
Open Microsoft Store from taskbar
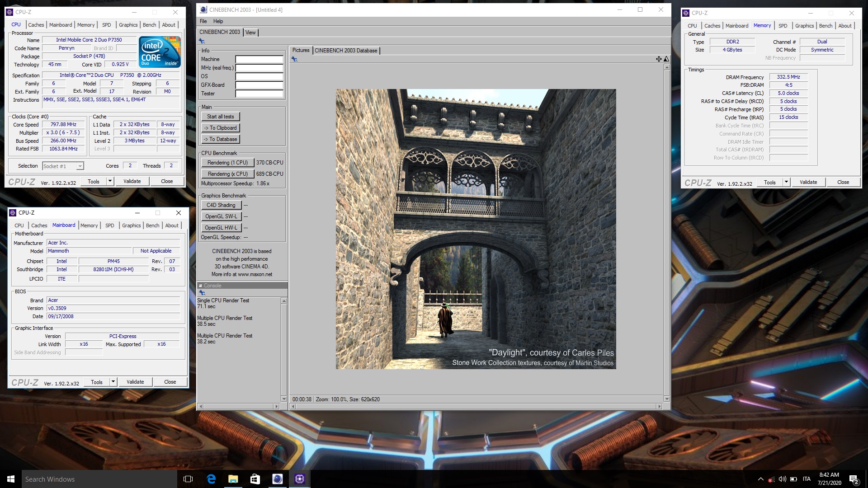(x=255, y=479)
